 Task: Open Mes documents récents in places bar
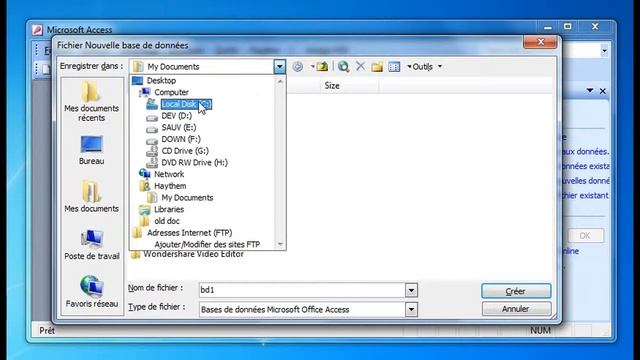tap(91, 102)
